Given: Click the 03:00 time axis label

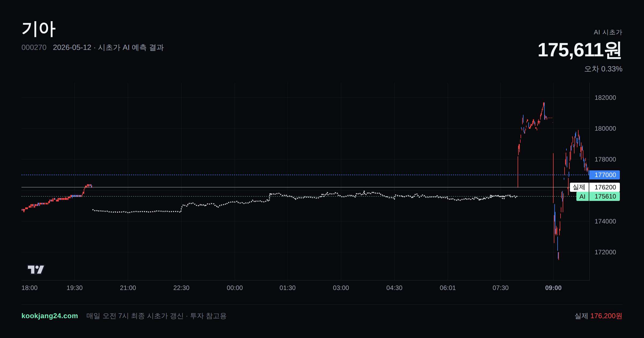Looking at the screenshot, I should click(341, 288).
